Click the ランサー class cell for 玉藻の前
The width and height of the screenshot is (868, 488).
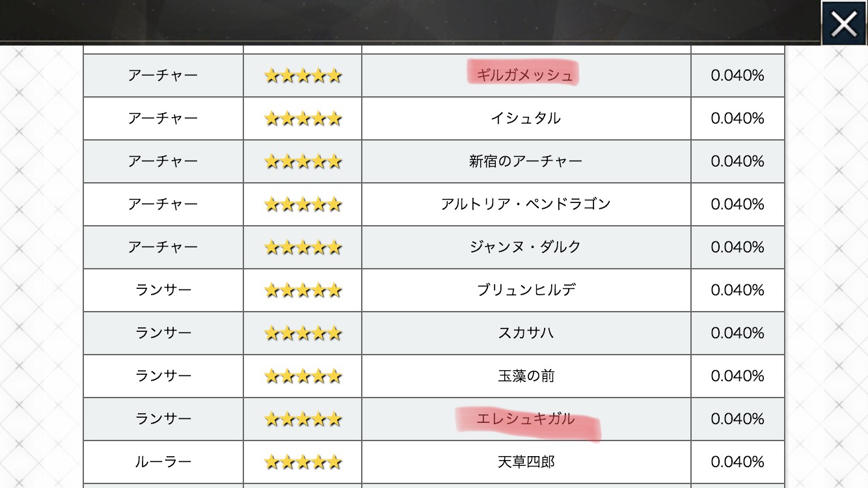tap(163, 376)
